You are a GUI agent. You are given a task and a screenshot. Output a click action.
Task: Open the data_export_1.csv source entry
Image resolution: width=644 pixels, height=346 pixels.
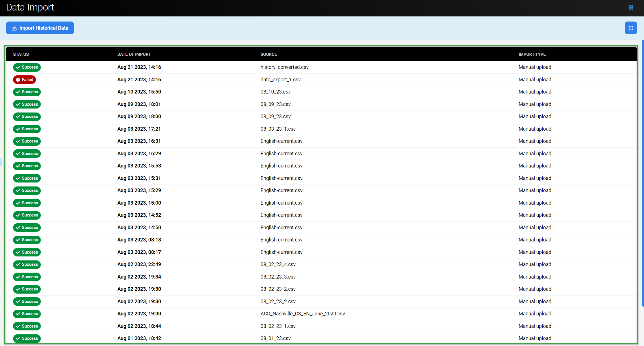(x=280, y=80)
